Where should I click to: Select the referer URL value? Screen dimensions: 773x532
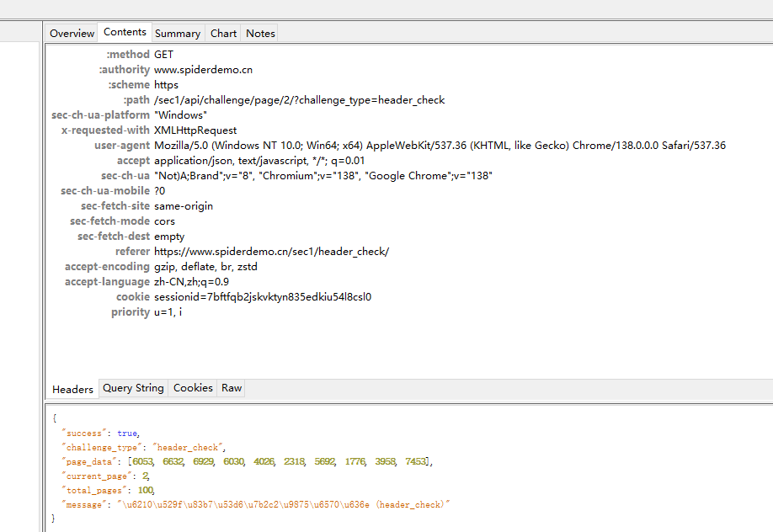271,252
